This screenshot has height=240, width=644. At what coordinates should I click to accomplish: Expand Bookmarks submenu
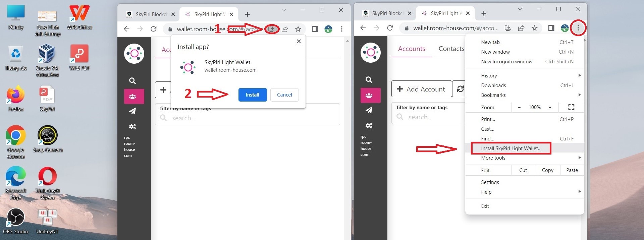tap(525, 95)
